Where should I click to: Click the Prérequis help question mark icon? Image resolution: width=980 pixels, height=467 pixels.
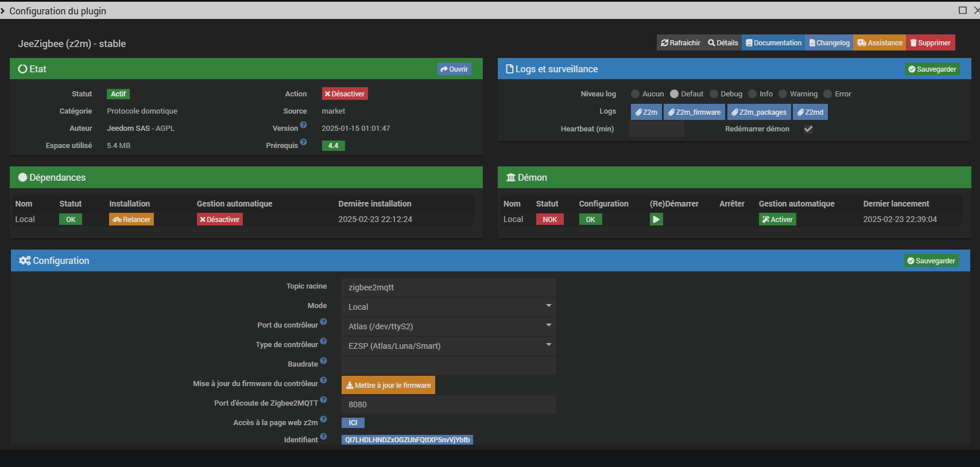tap(303, 142)
